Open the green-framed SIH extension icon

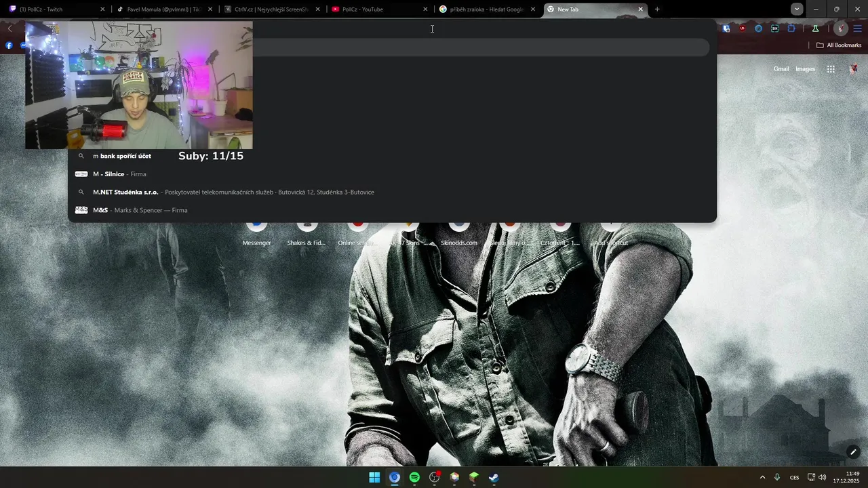point(775,28)
